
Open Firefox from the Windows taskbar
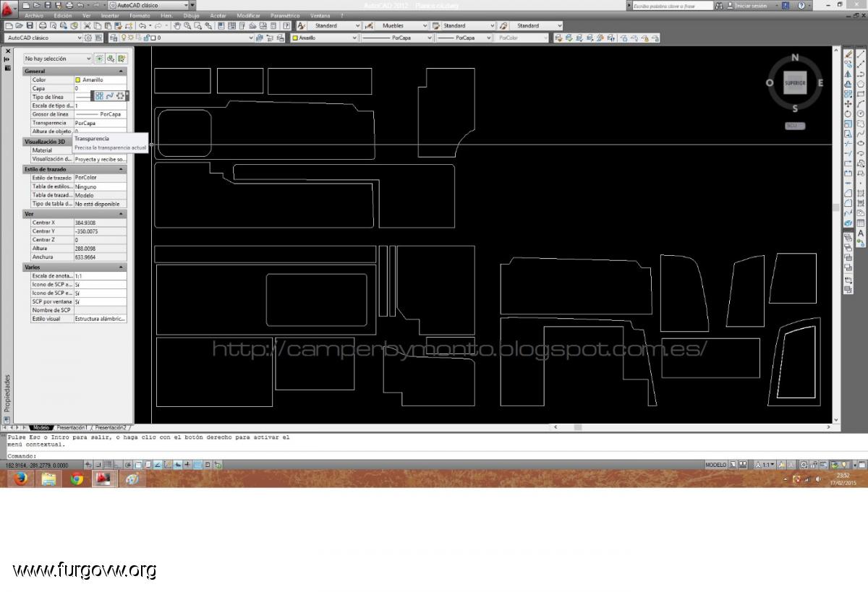click(20, 479)
